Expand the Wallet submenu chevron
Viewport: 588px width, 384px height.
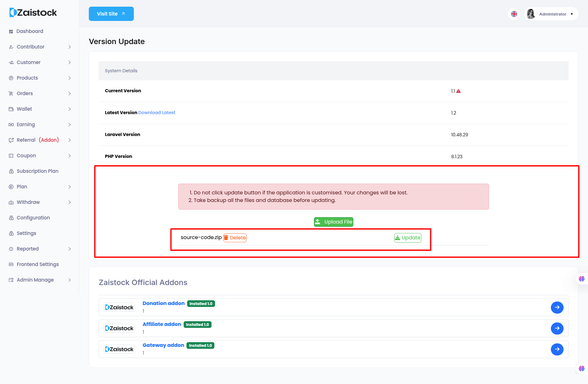click(x=69, y=109)
